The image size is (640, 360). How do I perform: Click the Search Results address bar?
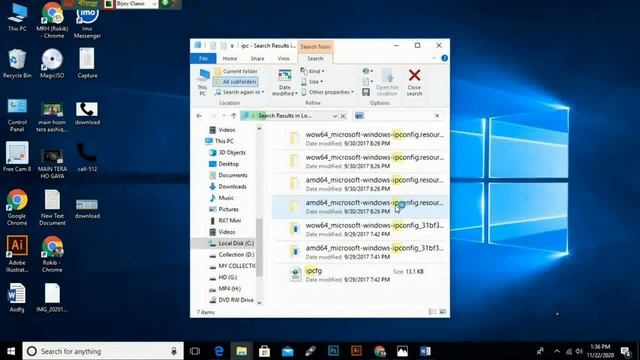pos(286,116)
